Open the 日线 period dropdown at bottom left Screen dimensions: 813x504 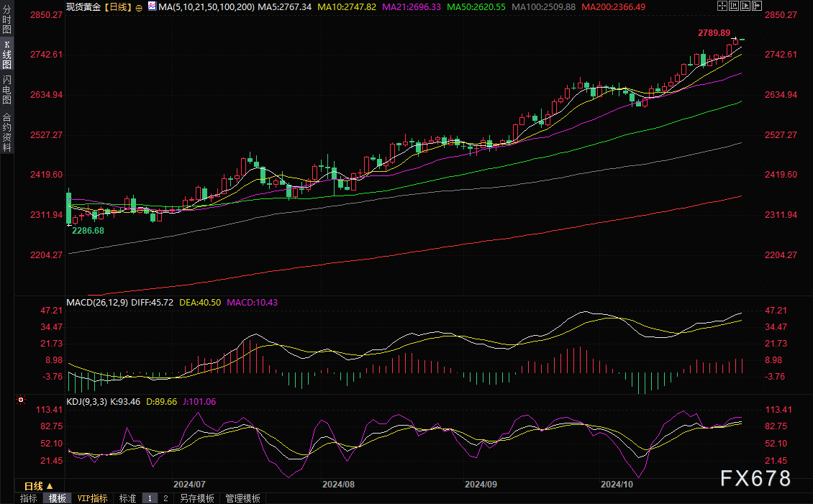[x=38, y=486]
